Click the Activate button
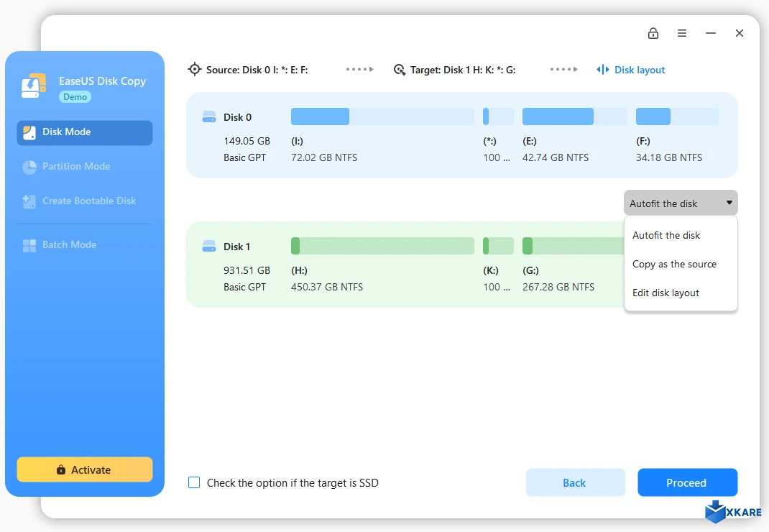Image resolution: width=769 pixels, height=532 pixels. [85, 469]
